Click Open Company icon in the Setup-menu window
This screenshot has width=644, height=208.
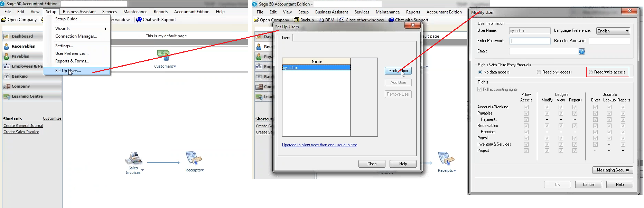4,20
